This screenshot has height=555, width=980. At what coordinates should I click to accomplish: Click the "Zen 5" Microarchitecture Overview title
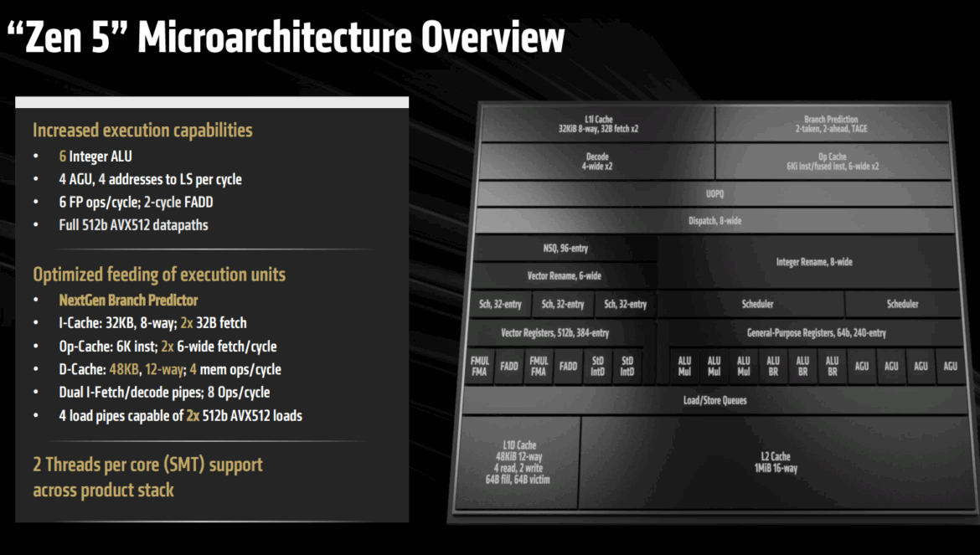[x=285, y=39]
